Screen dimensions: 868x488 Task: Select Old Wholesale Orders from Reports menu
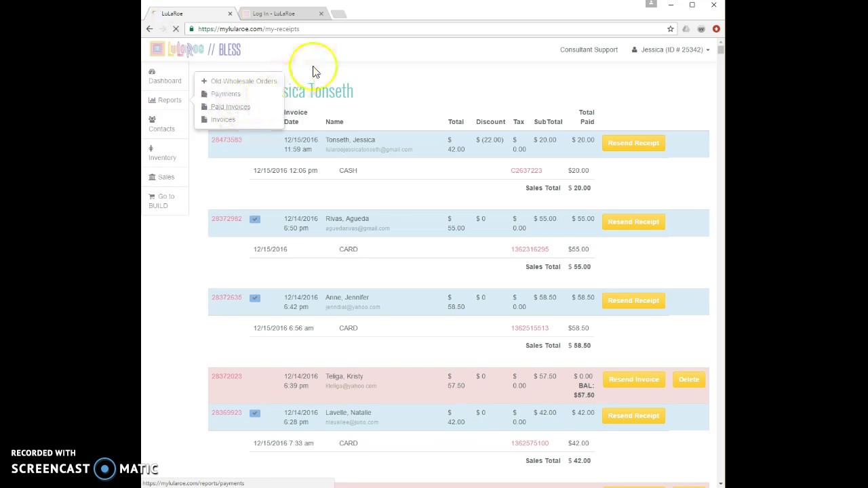(239, 81)
